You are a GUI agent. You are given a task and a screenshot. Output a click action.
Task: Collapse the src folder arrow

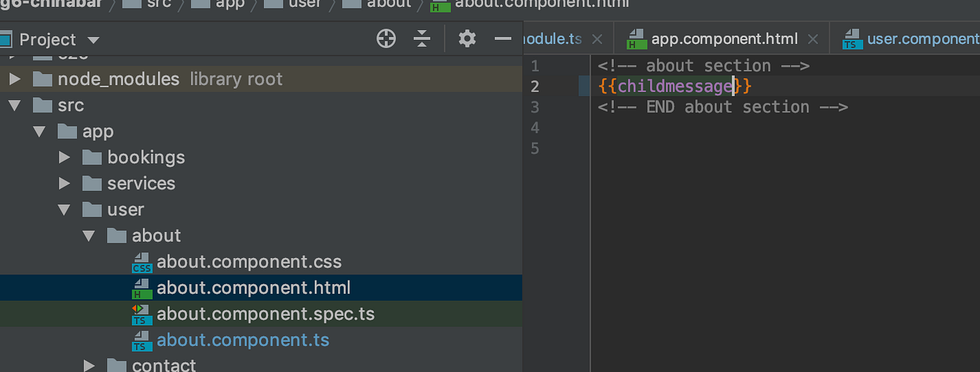click(15, 106)
